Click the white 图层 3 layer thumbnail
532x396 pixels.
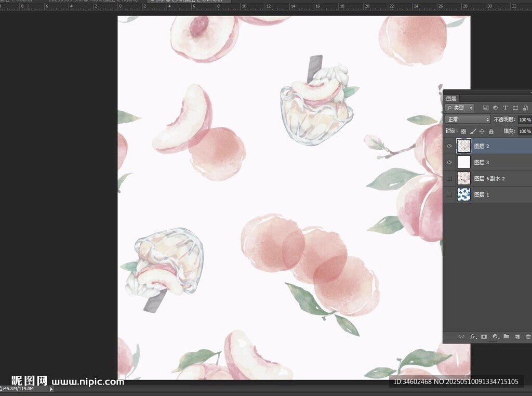[x=464, y=162]
